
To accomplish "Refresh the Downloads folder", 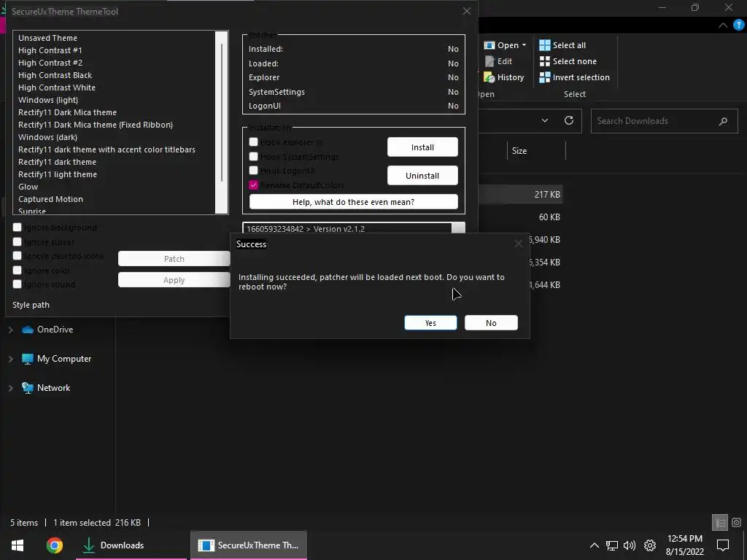I will coord(569,120).
